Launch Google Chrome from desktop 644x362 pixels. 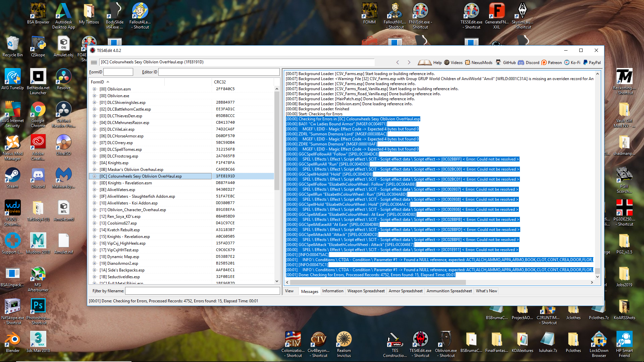pos(38,114)
